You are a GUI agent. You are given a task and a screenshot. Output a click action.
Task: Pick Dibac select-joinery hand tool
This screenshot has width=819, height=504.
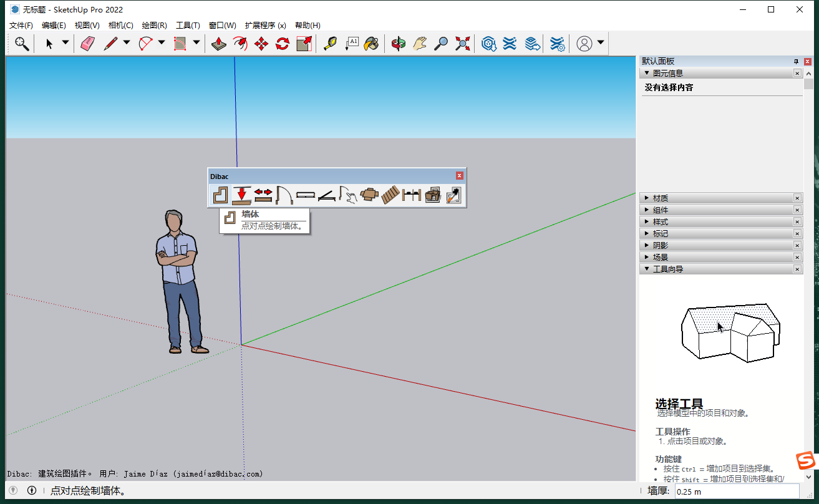click(x=348, y=195)
